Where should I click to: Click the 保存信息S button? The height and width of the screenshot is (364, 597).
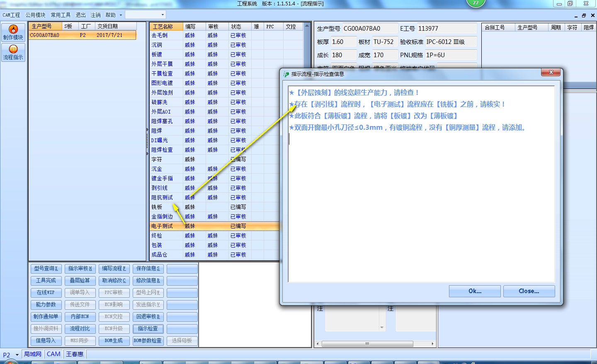point(148,269)
